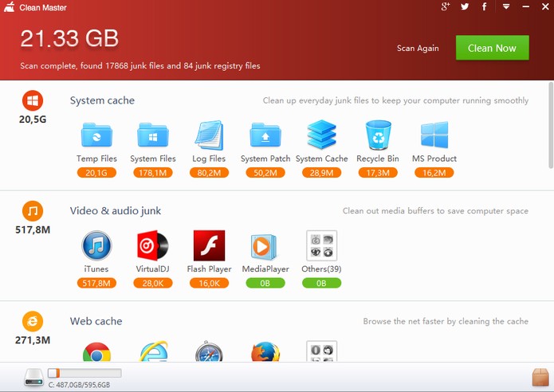Click the Web cache heading
Viewport: 554px width, 392px height.
click(x=96, y=321)
